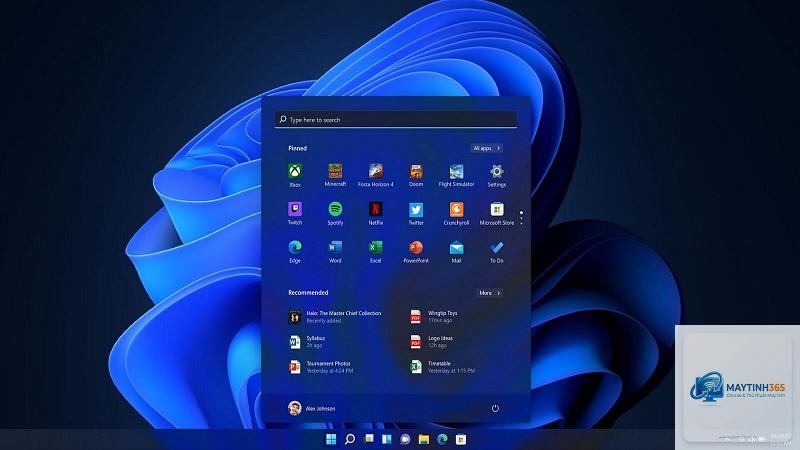Open Search from the taskbar
This screenshot has height=450, width=800.
coord(350,439)
